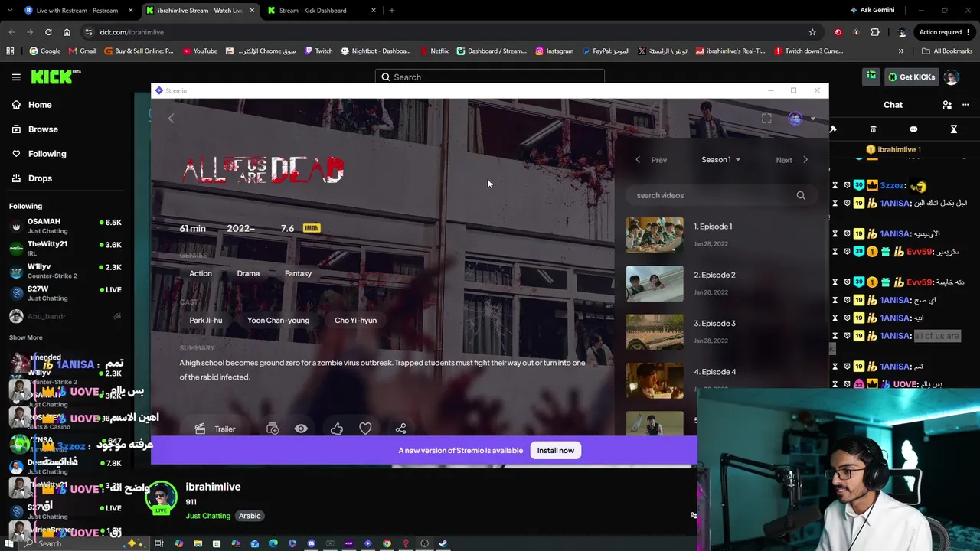Filter by the Action genre
This screenshot has height=551, width=980.
point(201,273)
